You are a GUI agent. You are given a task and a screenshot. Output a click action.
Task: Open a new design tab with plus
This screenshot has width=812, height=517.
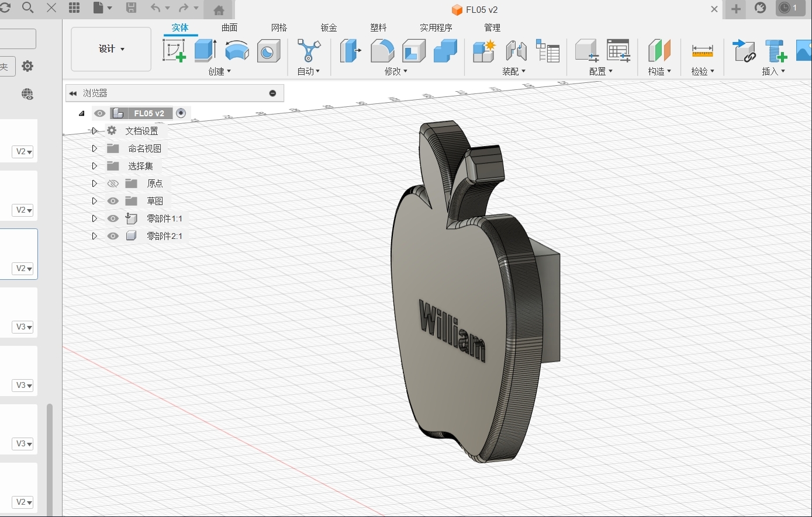point(736,9)
